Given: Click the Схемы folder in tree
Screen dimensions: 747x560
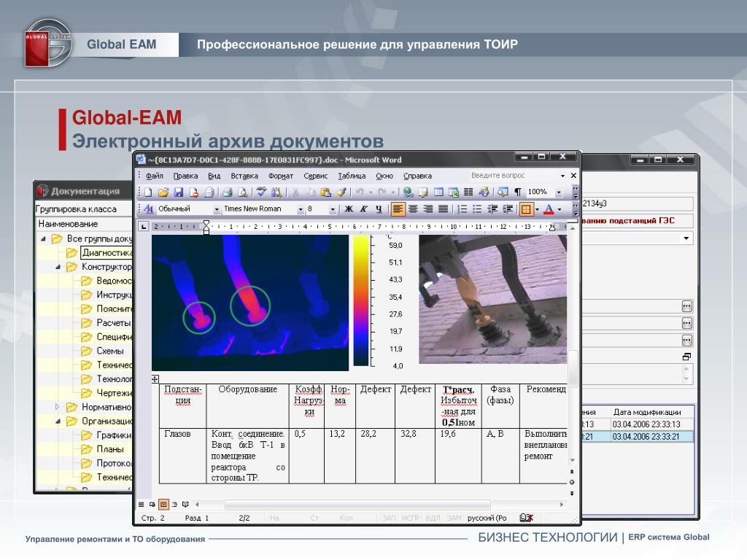Looking at the screenshot, I should [x=109, y=351].
